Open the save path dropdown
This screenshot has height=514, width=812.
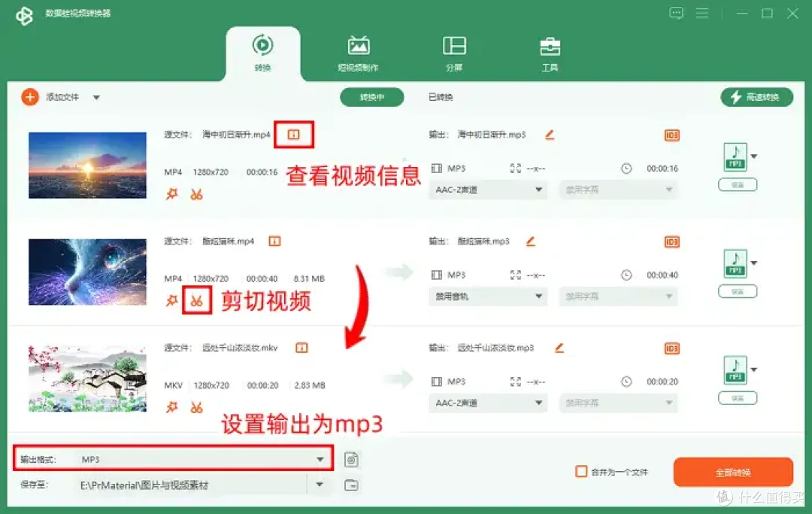[x=320, y=485]
